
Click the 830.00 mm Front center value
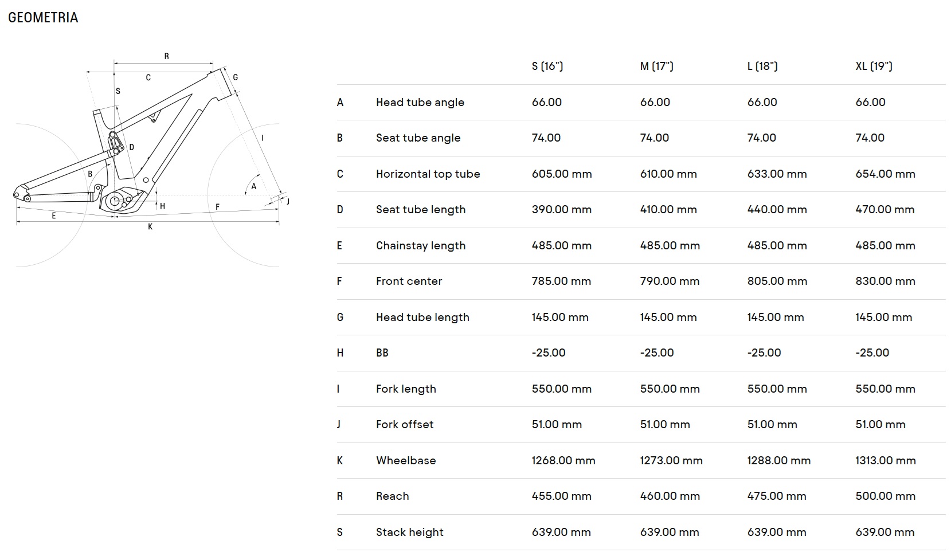pyautogui.click(x=885, y=281)
